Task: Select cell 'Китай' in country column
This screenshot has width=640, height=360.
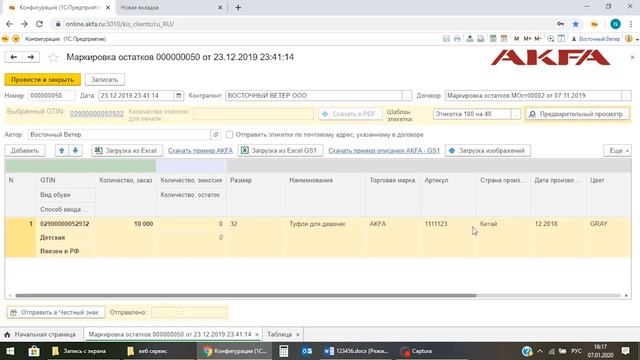Action: click(x=503, y=224)
